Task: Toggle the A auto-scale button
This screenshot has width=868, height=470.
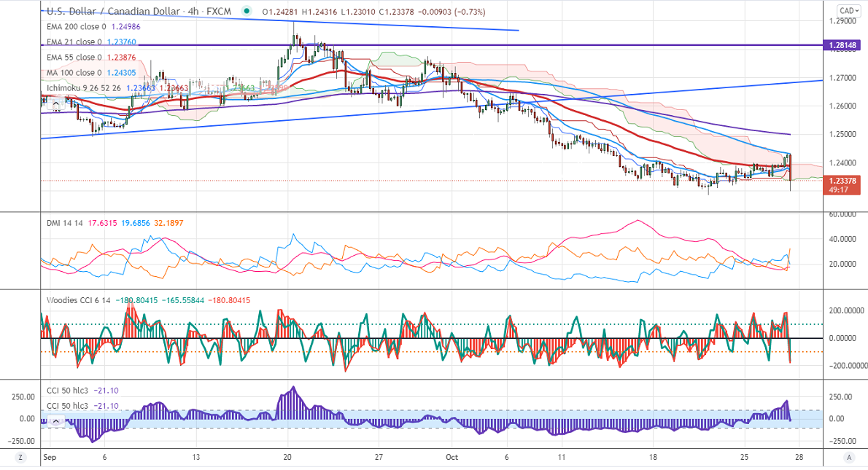Action: [848, 458]
